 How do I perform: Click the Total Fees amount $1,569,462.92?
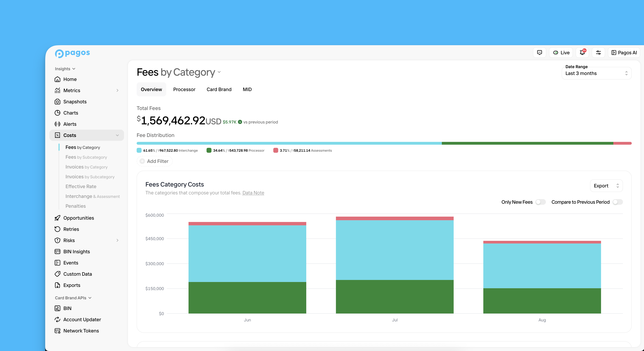point(171,121)
